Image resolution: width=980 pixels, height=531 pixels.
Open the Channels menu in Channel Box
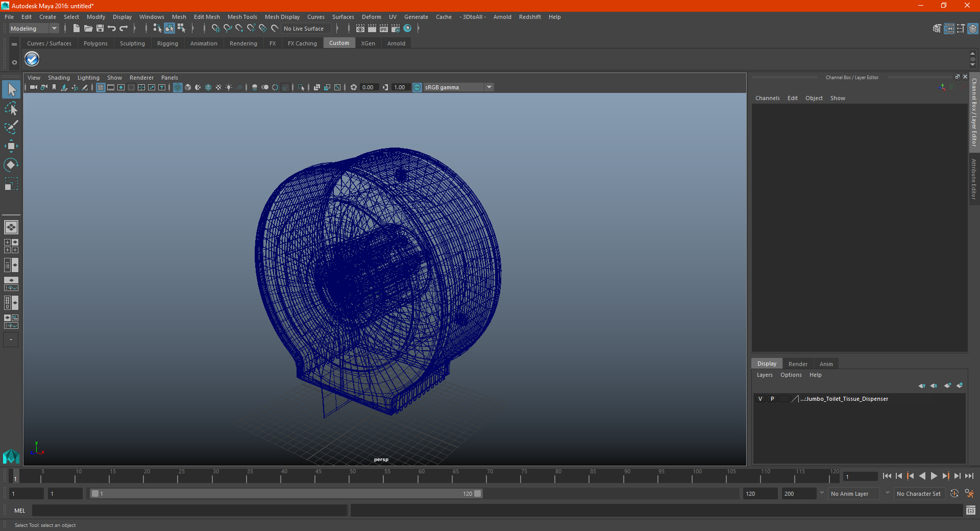pos(767,98)
